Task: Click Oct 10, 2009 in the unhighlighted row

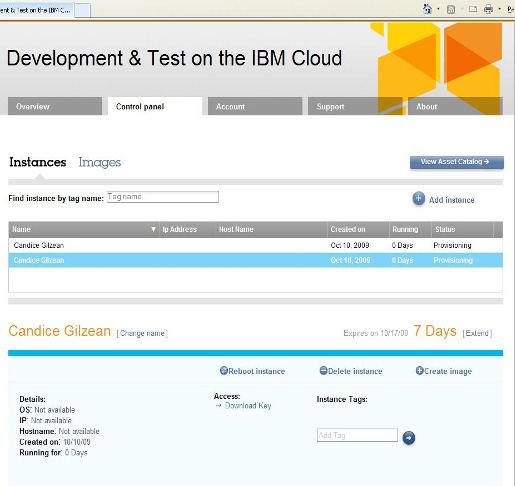Action: (350, 245)
